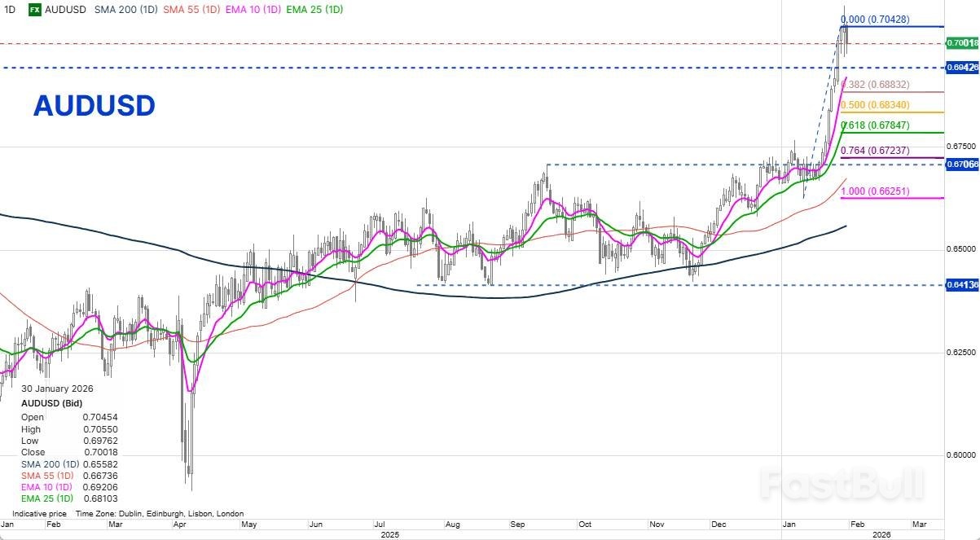Click the blue 0.64136 price level tag
Viewport: 980px width, 540px height.
pos(962,285)
